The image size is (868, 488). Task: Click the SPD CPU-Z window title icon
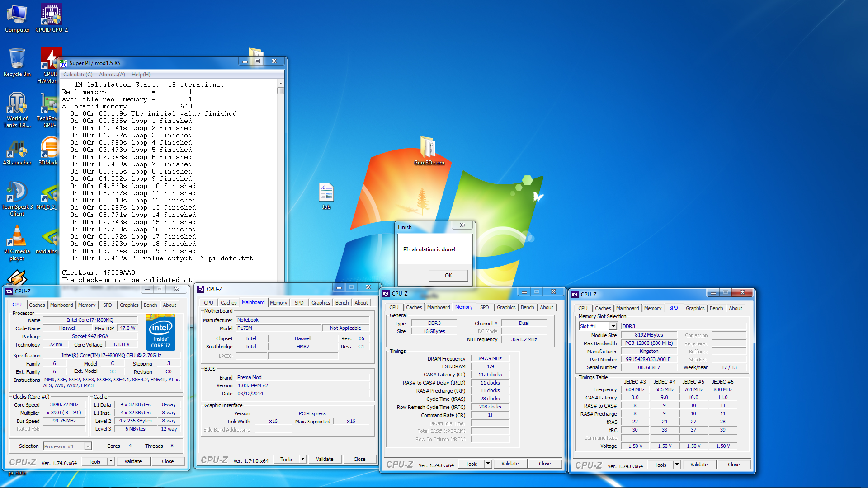(575, 295)
